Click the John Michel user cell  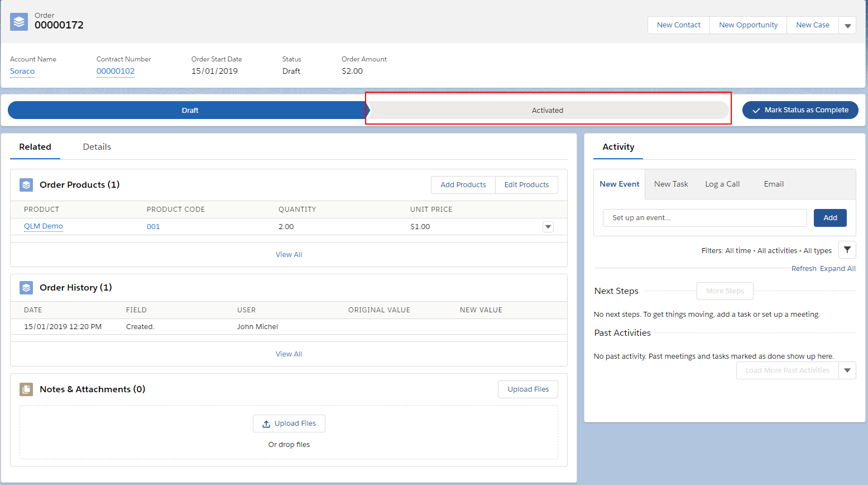[x=257, y=327]
